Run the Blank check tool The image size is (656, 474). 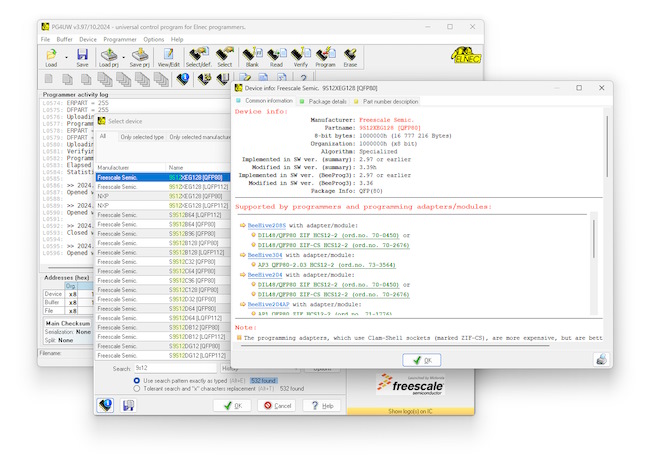coord(252,57)
